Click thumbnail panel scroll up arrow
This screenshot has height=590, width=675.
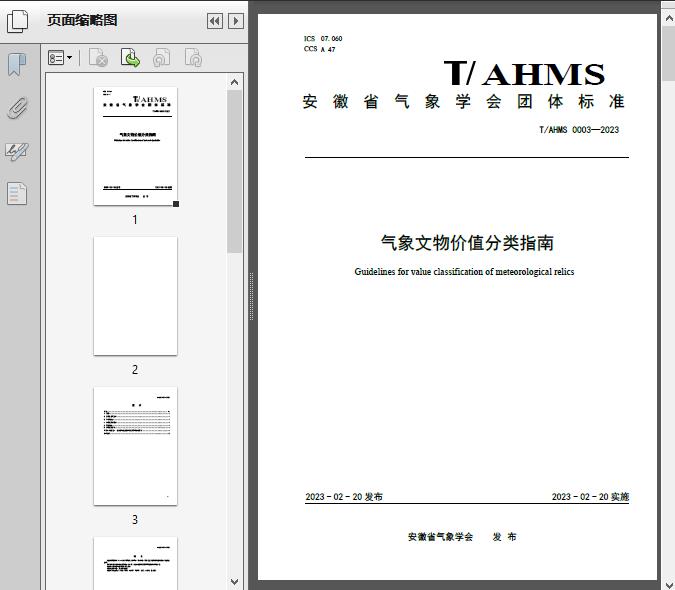click(x=235, y=82)
